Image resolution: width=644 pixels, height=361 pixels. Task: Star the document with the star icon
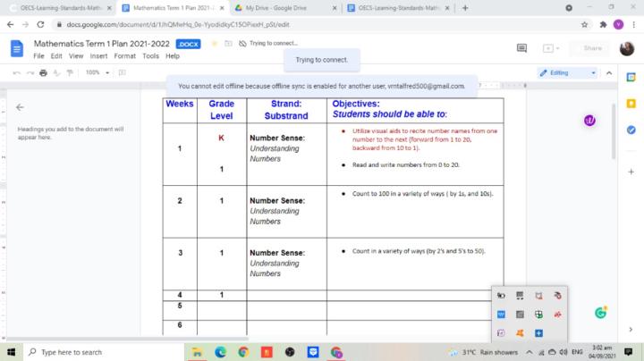214,44
